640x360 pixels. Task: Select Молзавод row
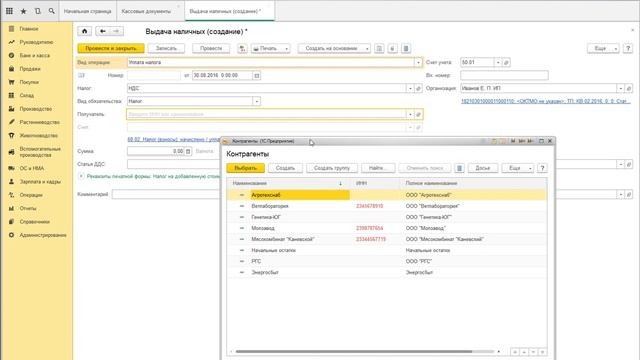pyautogui.click(x=387, y=228)
